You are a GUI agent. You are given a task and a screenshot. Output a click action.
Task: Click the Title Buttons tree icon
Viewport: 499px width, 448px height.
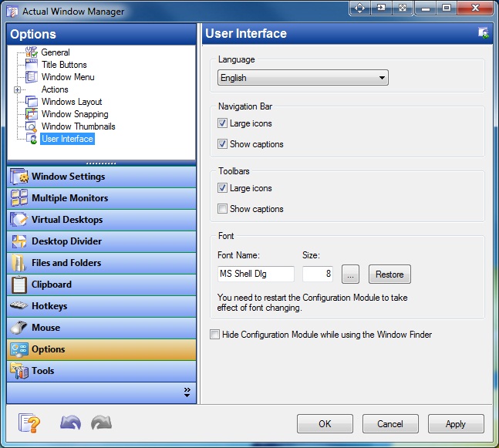click(x=32, y=65)
